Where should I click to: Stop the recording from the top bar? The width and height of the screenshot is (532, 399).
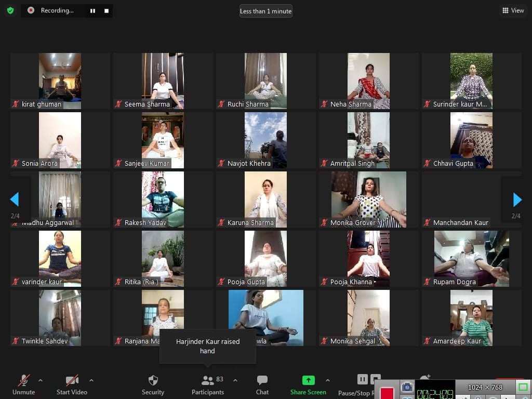point(107,11)
